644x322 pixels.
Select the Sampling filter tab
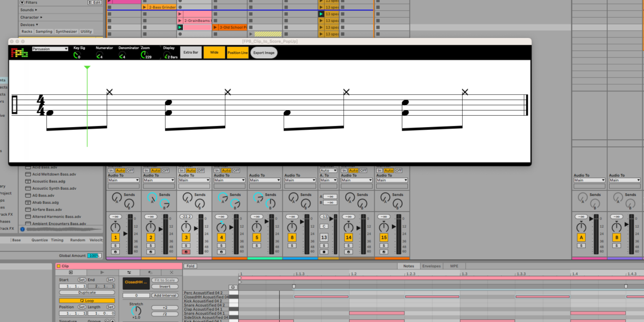click(44, 32)
